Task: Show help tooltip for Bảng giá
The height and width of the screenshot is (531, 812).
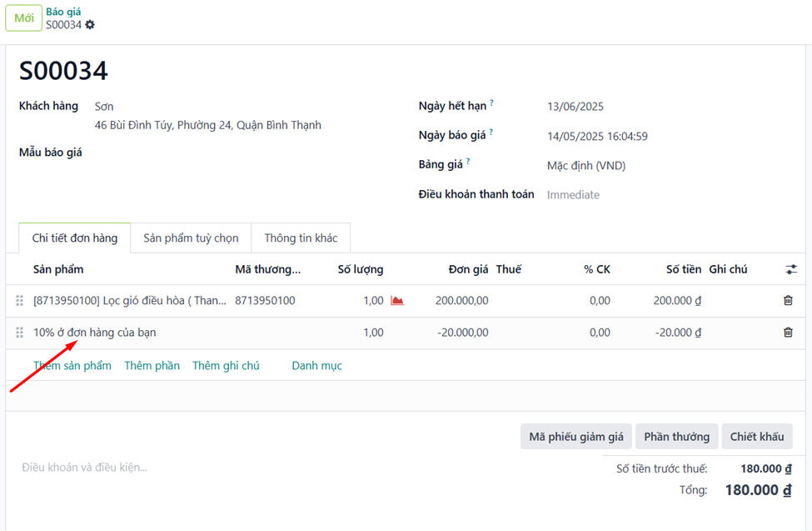Action: point(468,161)
